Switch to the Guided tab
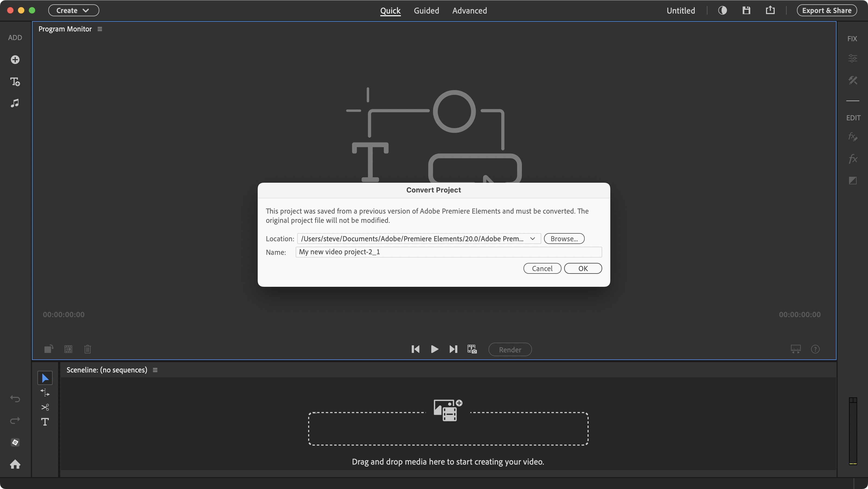 point(426,11)
